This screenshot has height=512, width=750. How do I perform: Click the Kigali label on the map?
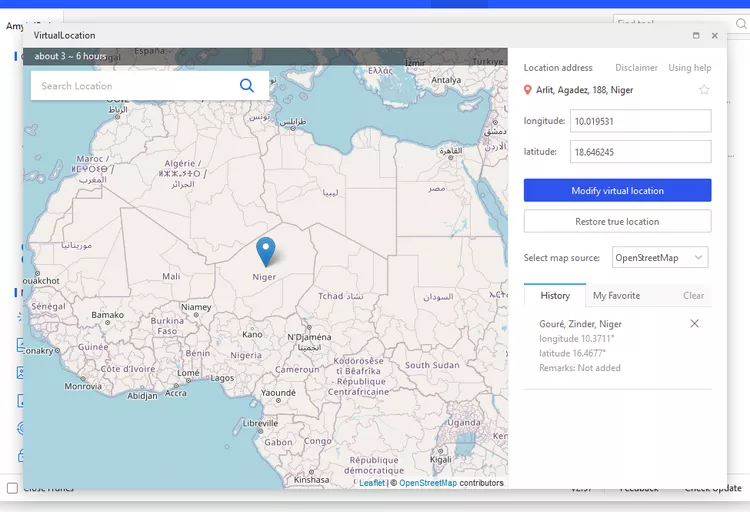point(441,459)
